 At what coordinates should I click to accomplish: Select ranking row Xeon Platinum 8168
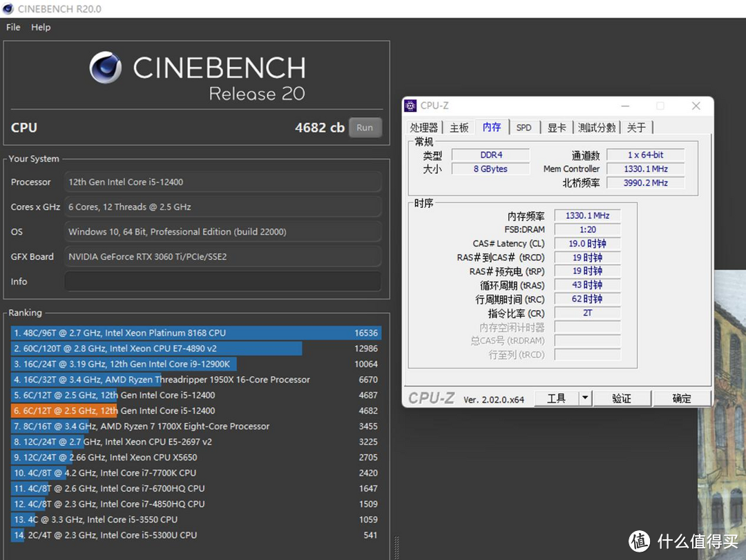pyautogui.click(x=196, y=333)
